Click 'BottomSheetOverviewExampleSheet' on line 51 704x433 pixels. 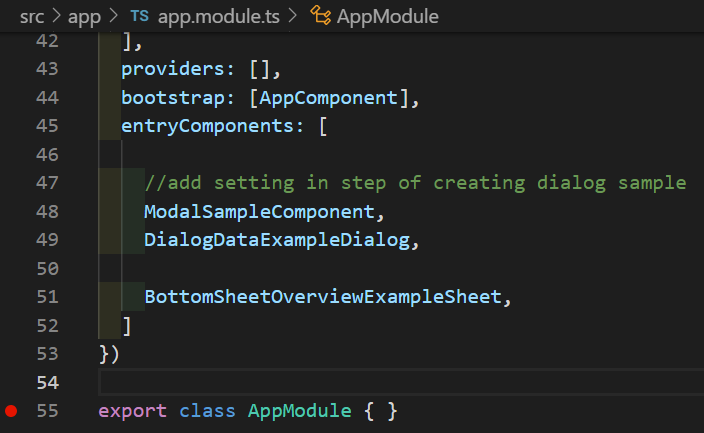[323, 297]
